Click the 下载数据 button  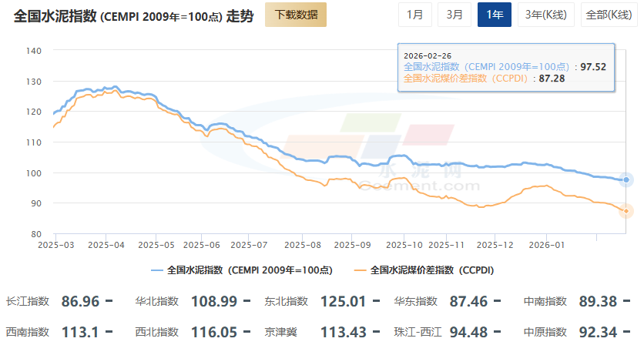296,15
